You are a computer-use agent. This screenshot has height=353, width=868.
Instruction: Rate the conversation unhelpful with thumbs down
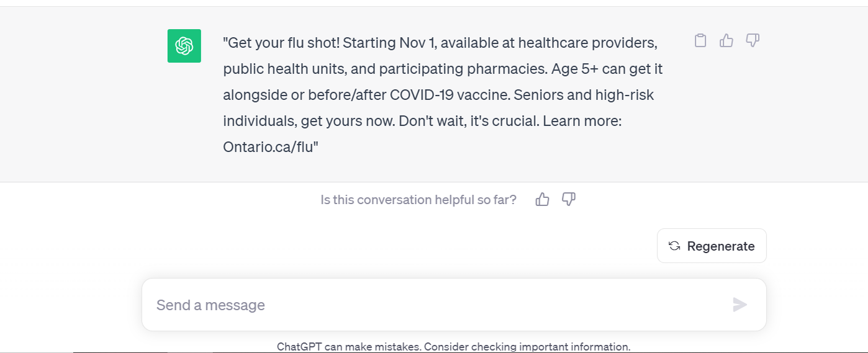[x=569, y=199]
